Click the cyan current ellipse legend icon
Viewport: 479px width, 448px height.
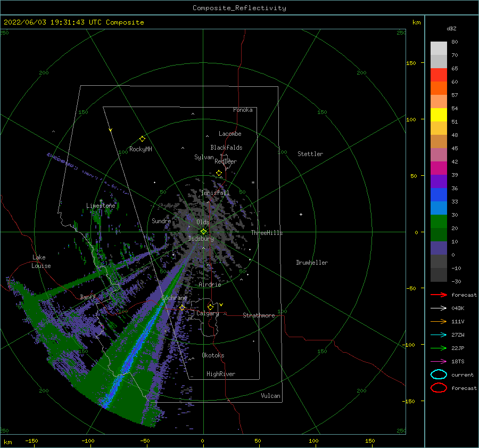tap(439, 374)
